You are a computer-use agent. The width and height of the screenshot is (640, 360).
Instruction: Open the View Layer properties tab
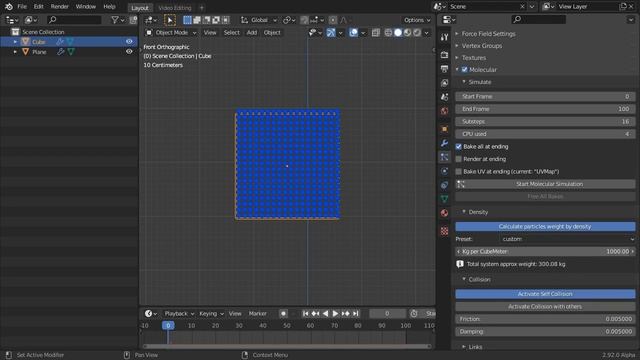444,83
